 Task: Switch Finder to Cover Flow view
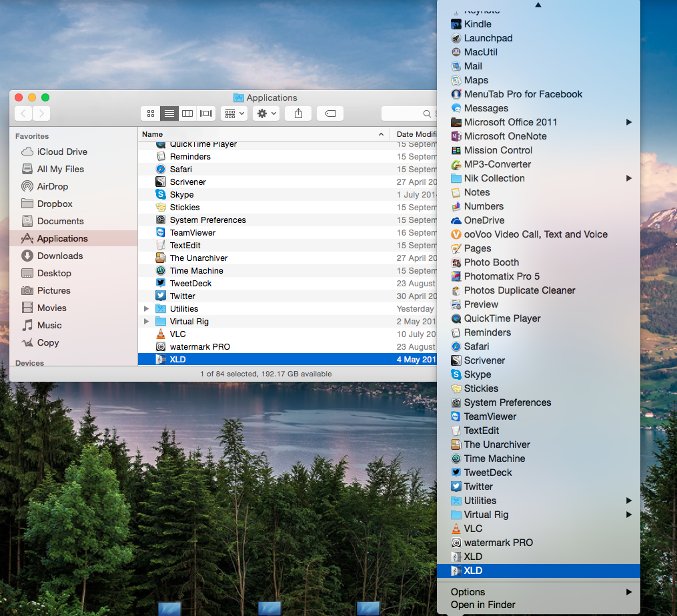point(206,113)
